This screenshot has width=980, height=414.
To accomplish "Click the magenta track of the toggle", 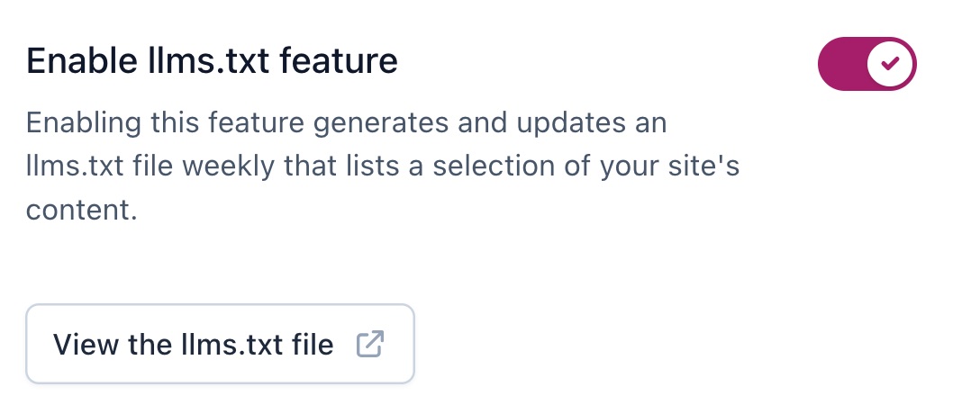I will click(842, 64).
